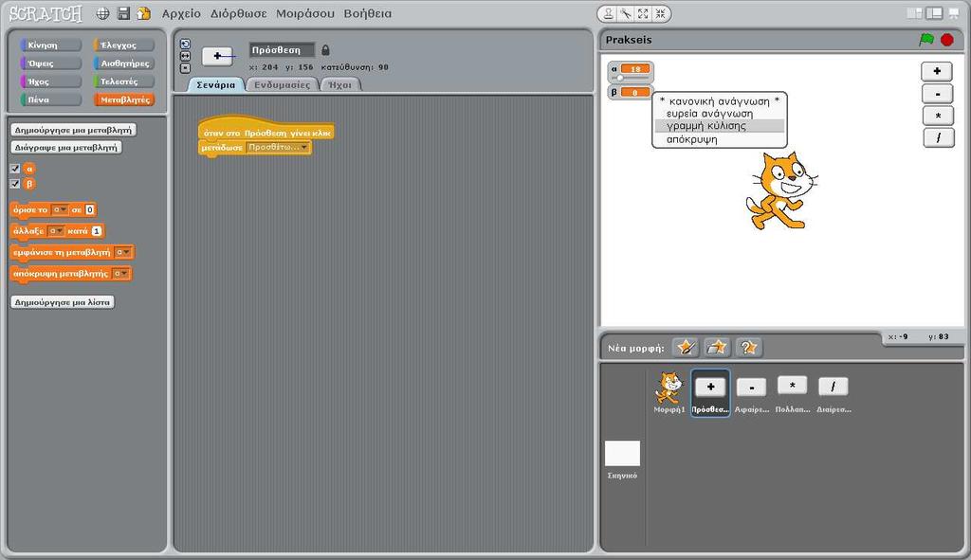Image resolution: width=971 pixels, height=560 pixels.
Task: Click Δημιούργησε μια λίστα button
Action: (x=62, y=302)
